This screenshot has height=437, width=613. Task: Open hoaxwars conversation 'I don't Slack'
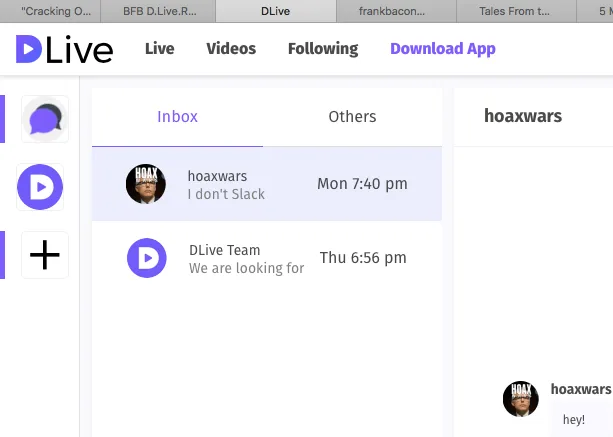(267, 184)
